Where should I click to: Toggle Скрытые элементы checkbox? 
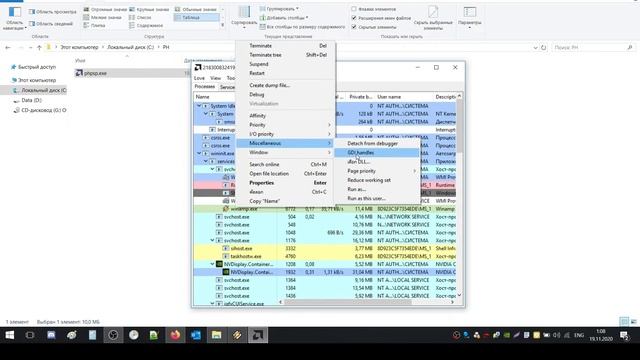coord(354,27)
